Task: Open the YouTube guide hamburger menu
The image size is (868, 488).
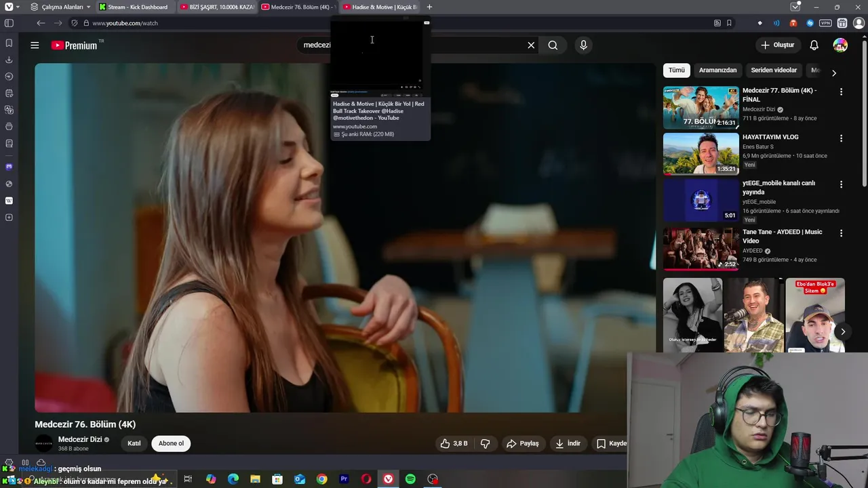Action: point(35,45)
